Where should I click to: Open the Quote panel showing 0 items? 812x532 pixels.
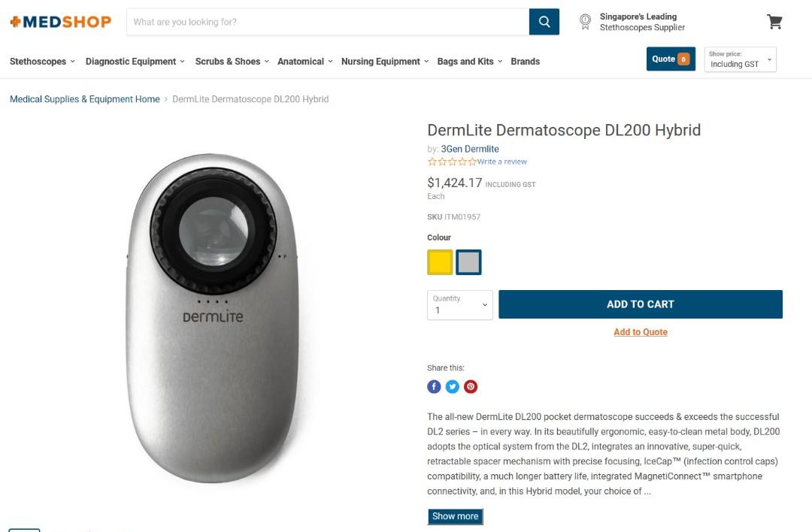tap(670, 58)
